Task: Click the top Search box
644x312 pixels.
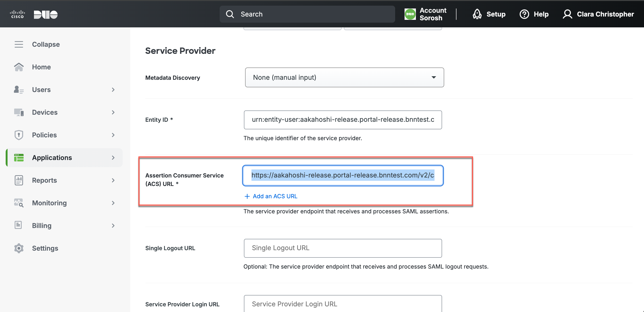Action: pos(307,14)
